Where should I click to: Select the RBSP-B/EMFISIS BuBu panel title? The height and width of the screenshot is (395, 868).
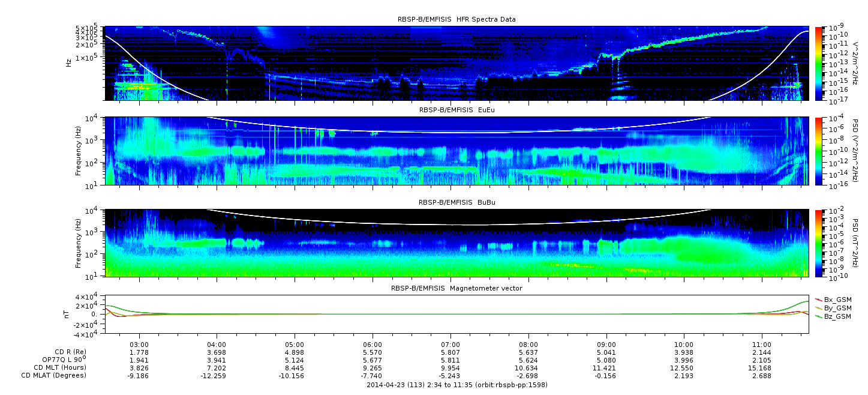pyautogui.click(x=456, y=203)
